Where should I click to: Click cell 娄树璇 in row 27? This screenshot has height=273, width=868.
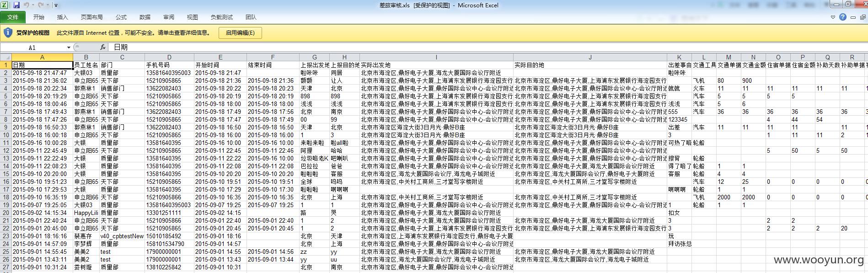pos(86,267)
